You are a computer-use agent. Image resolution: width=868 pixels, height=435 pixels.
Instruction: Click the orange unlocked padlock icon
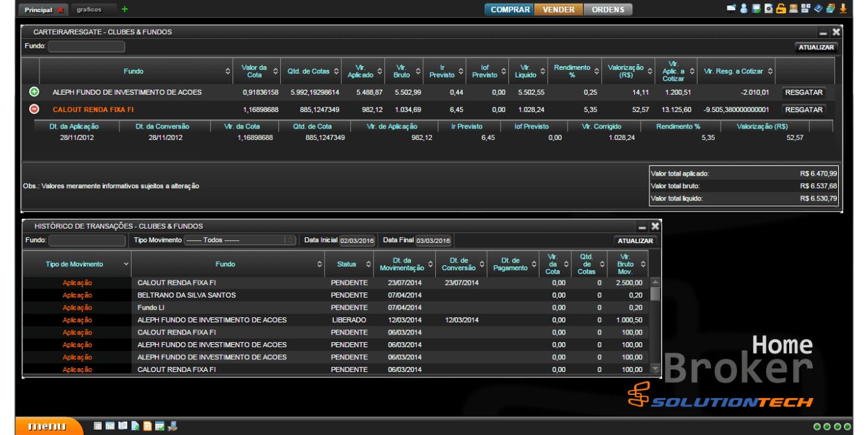781,9
